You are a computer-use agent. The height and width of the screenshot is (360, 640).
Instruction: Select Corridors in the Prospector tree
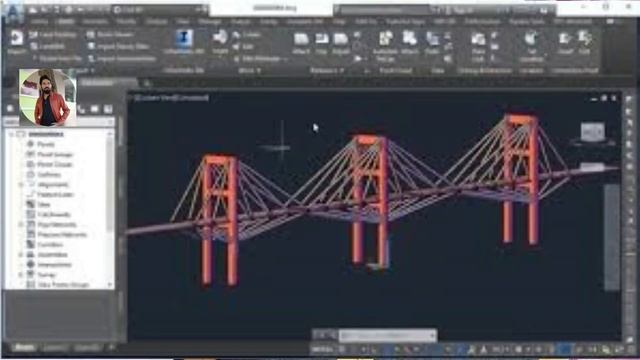[x=50, y=244]
